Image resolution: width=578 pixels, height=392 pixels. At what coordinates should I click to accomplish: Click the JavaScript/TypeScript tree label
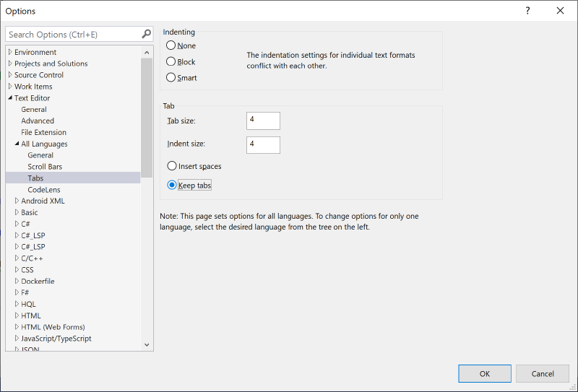pos(56,338)
